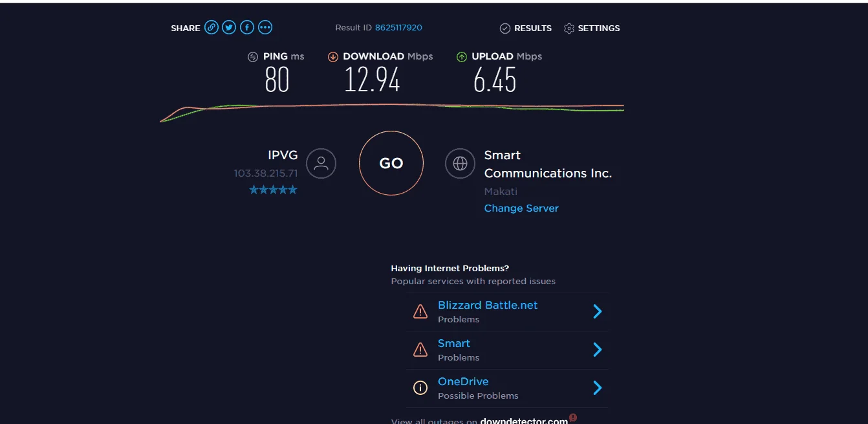
Task: Expand Smart problems chevron arrow
Action: (x=598, y=350)
